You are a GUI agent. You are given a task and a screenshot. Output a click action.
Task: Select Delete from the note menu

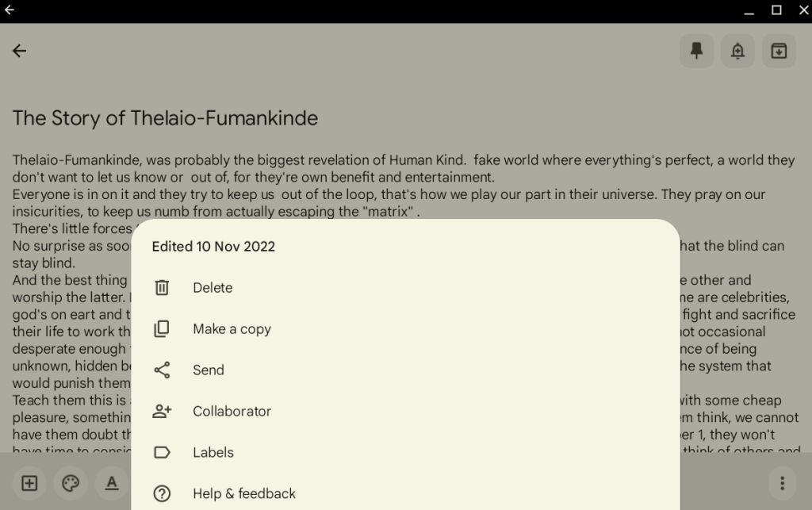213,288
